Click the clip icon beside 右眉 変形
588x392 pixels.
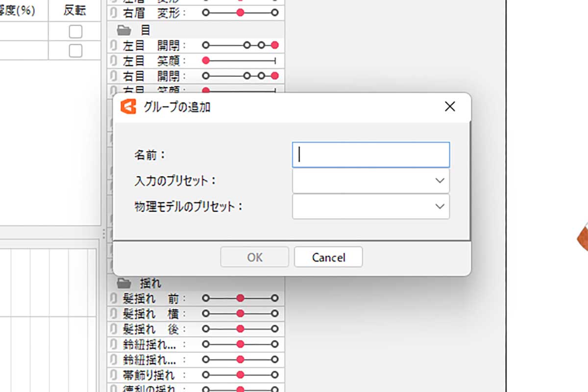click(x=114, y=13)
